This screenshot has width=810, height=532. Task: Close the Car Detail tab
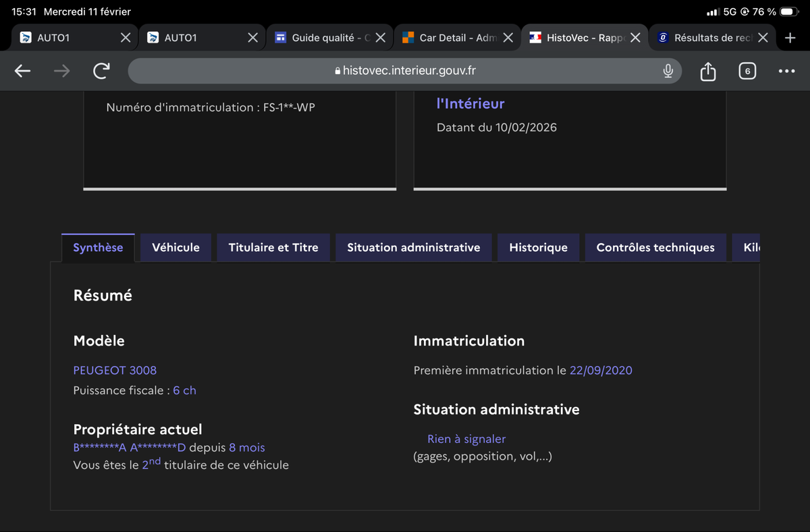(x=508, y=38)
